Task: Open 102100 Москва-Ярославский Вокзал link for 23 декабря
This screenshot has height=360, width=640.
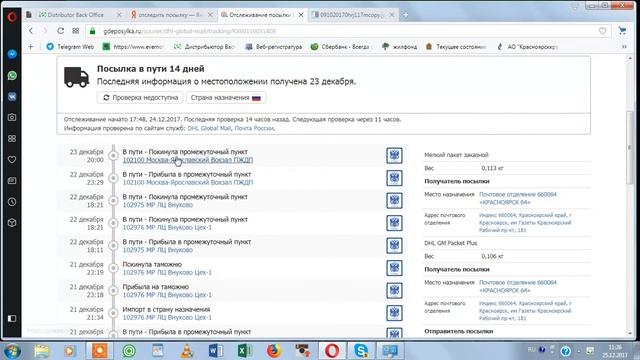Action: coord(188,160)
